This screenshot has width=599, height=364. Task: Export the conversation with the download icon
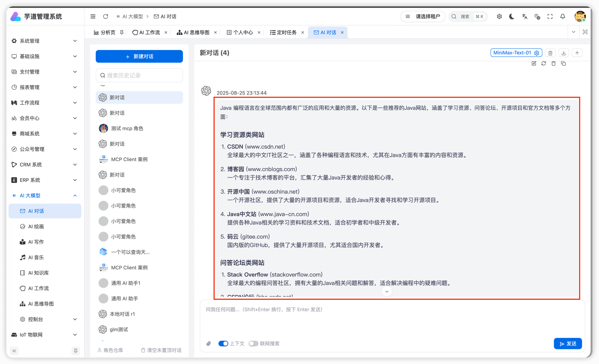click(563, 53)
